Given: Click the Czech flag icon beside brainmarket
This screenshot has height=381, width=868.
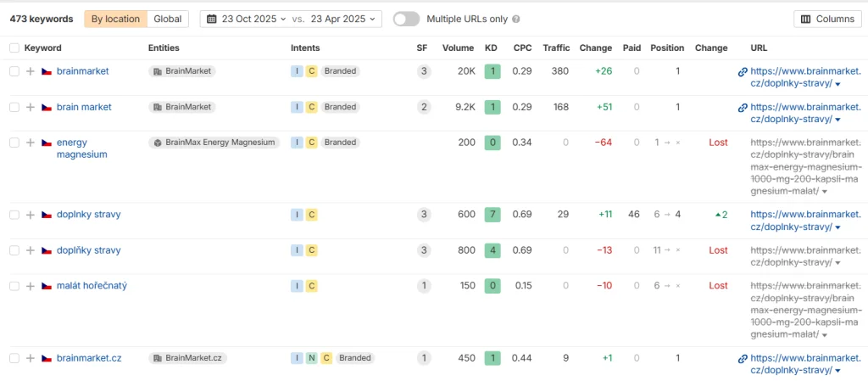Looking at the screenshot, I should tap(47, 71).
